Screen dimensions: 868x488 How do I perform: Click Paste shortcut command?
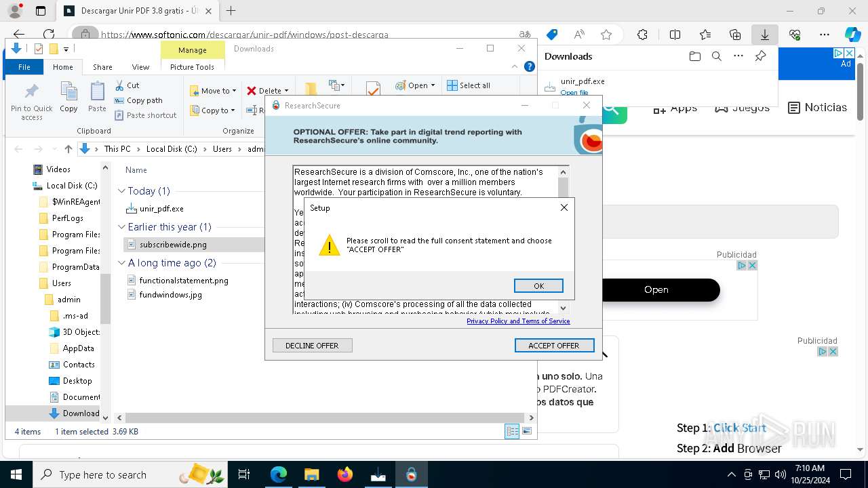(x=145, y=115)
